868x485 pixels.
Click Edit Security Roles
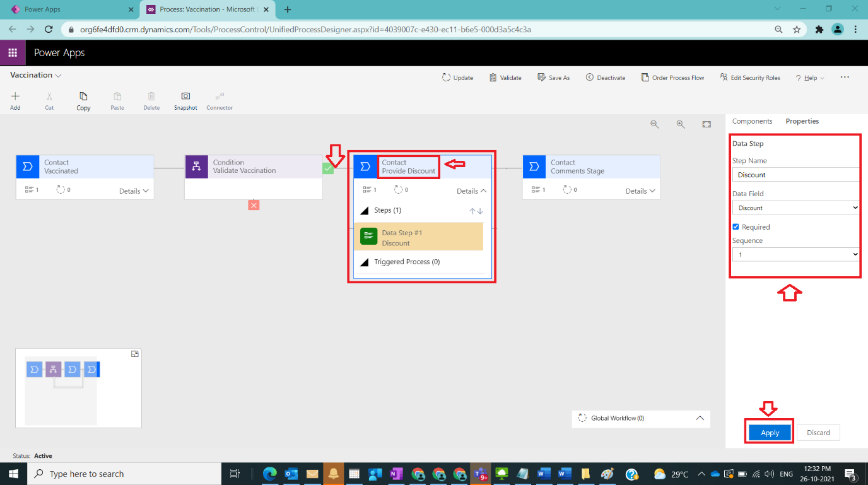click(750, 78)
